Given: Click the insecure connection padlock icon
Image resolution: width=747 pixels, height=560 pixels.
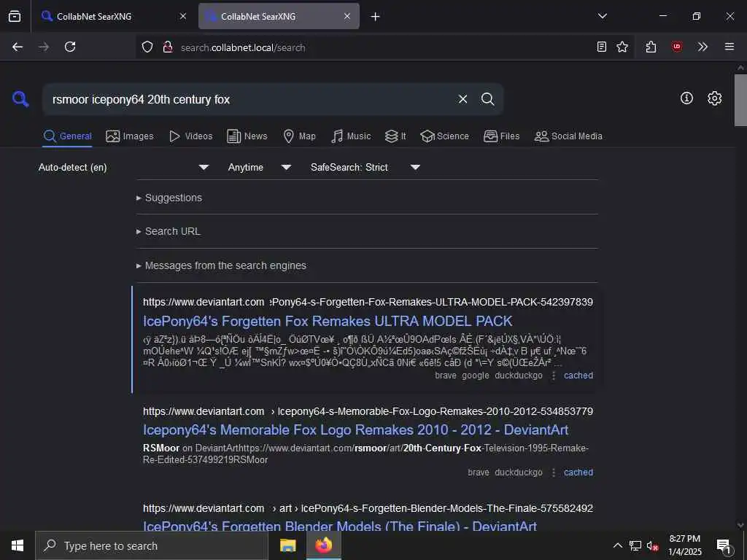Looking at the screenshot, I should tap(167, 47).
